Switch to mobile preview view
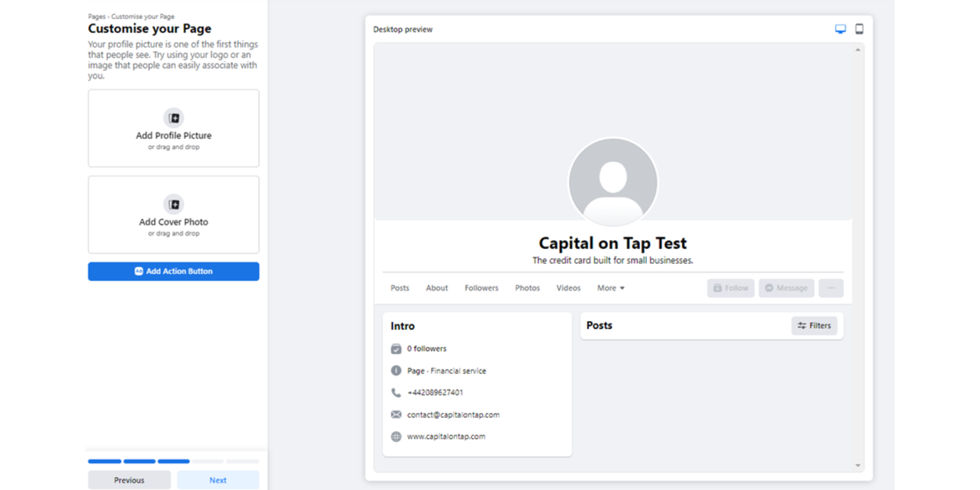 click(859, 29)
